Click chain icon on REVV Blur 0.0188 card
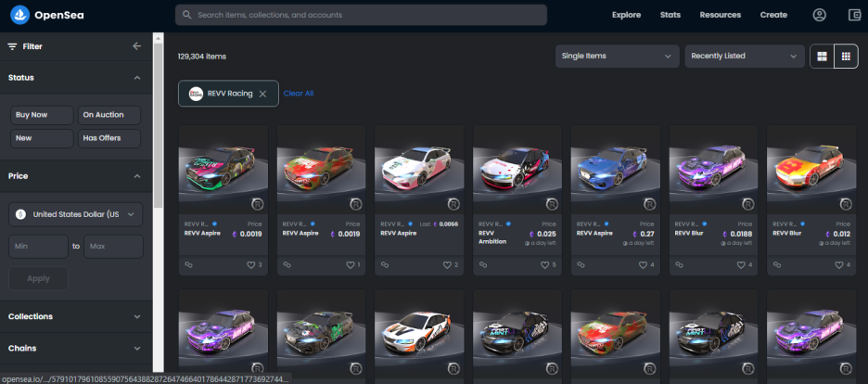Screen dimensions: 868x384 679,265
